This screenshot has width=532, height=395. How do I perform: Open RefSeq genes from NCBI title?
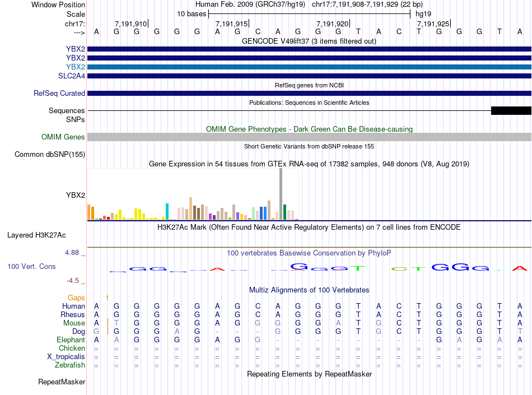309,85
